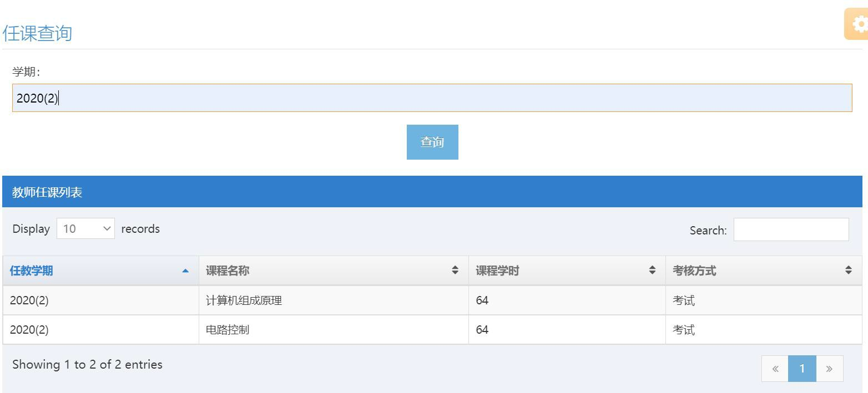Image resolution: width=868 pixels, height=393 pixels.
Task: Click 2020(2) in the 计算机组成原理 row
Action: pos(29,300)
